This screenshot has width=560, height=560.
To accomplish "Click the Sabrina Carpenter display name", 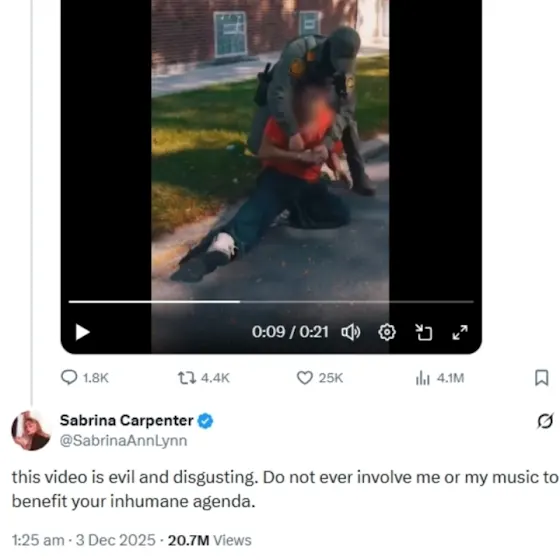I will [126, 420].
